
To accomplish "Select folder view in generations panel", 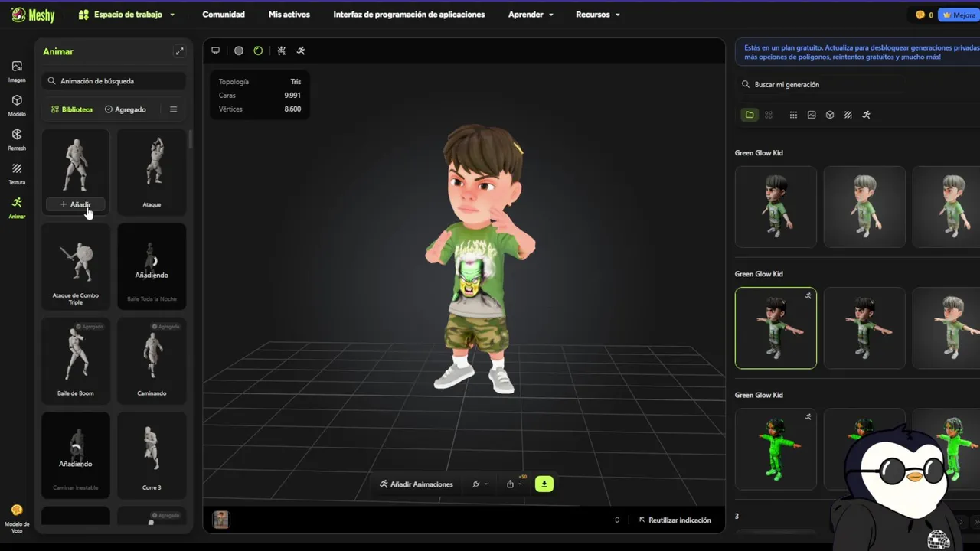I will (x=750, y=115).
